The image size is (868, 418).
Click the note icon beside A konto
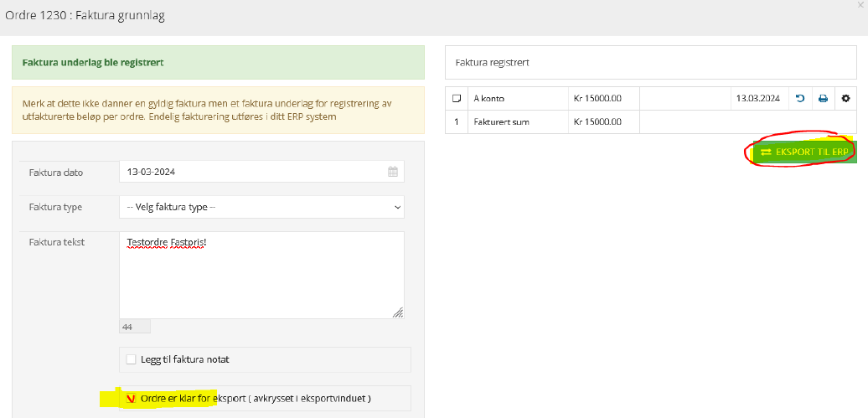[457, 99]
